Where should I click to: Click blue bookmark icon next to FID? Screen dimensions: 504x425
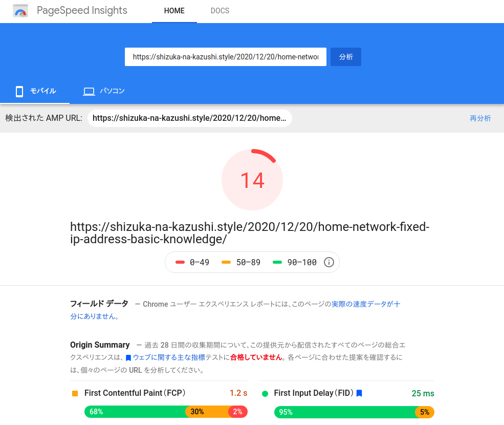pos(359,393)
